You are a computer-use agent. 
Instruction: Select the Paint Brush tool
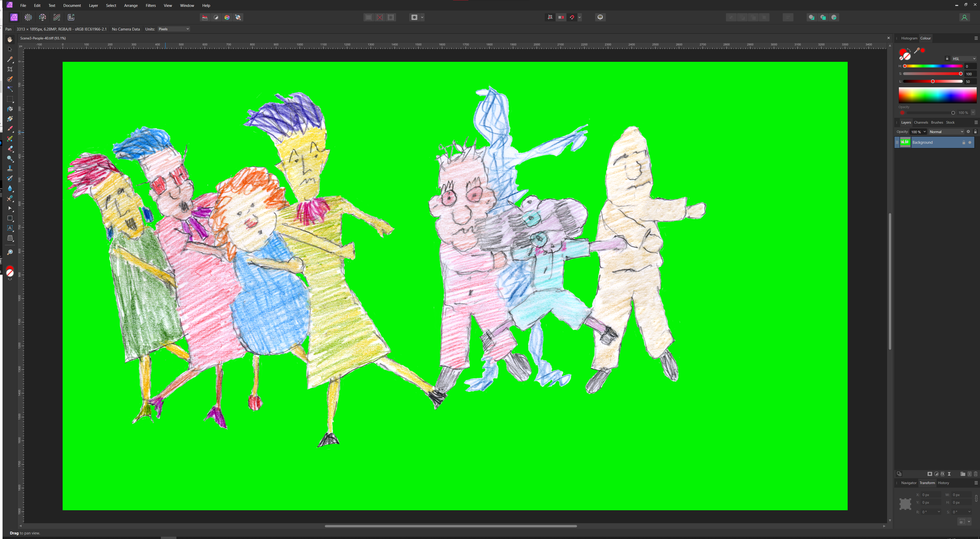pyautogui.click(x=10, y=129)
